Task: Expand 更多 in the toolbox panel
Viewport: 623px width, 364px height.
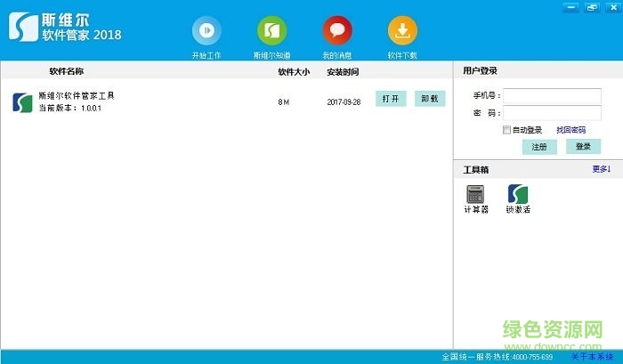Action: pyautogui.click(x=601, y=169)
